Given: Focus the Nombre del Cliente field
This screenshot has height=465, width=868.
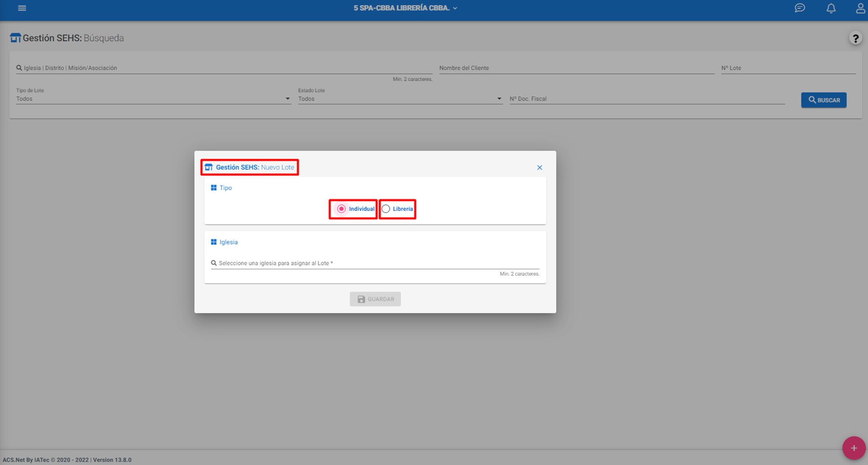Looking at the screenshot, I should [577, 68].
